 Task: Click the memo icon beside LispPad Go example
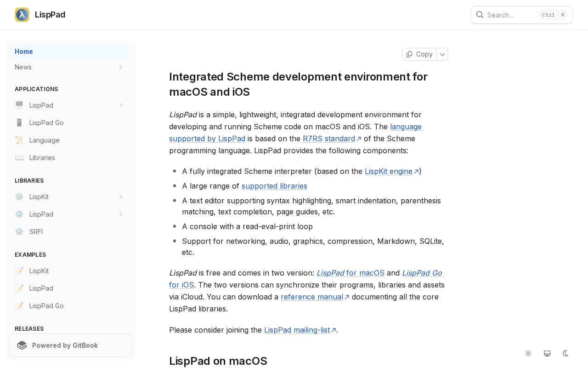click(19, 306)
